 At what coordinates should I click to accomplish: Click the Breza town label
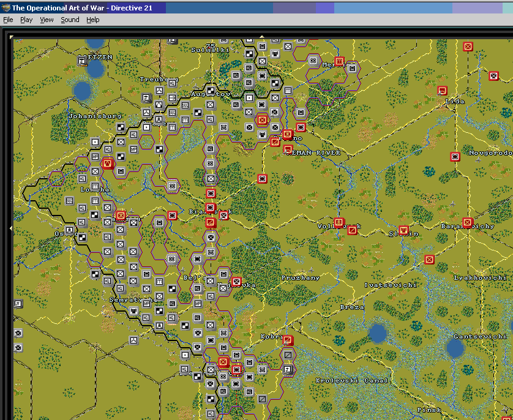tap(352, 307)
